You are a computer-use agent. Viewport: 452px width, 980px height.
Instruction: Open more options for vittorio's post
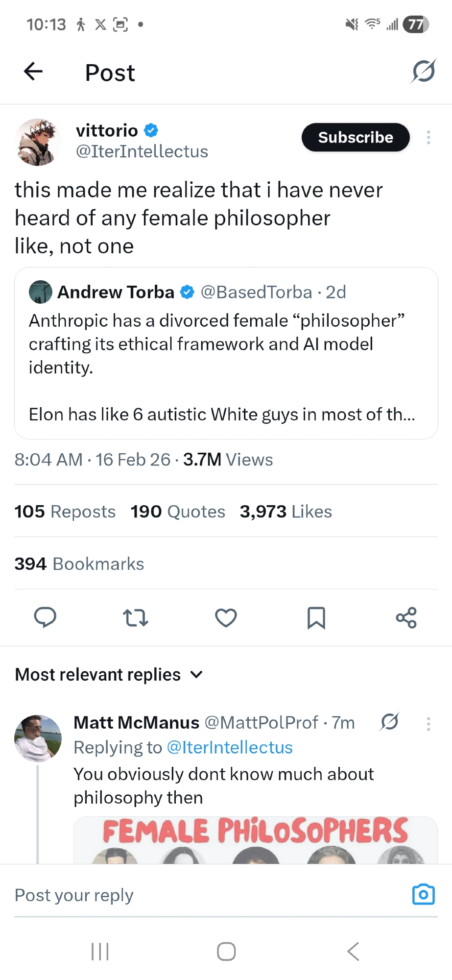coord(428,137)
